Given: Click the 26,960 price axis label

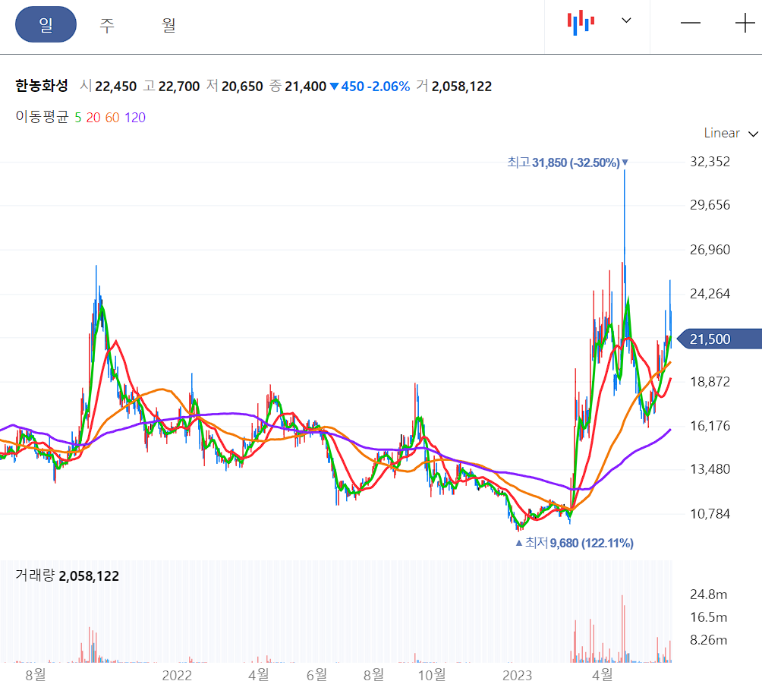Looking at the screenshot, I should [710, 250].
